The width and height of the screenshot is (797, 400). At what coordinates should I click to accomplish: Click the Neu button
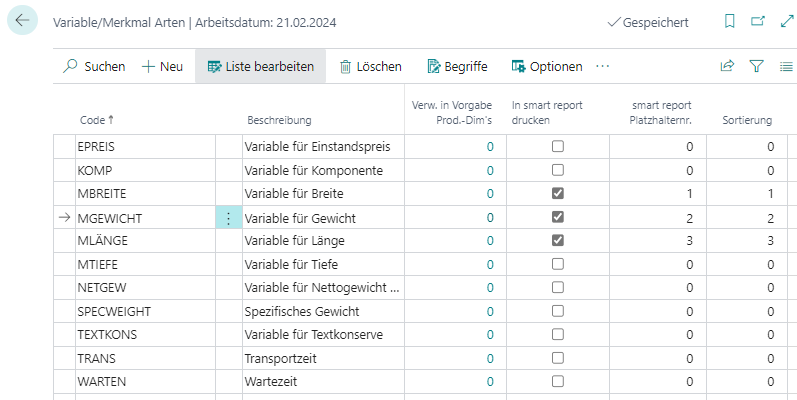pos(162,66)
